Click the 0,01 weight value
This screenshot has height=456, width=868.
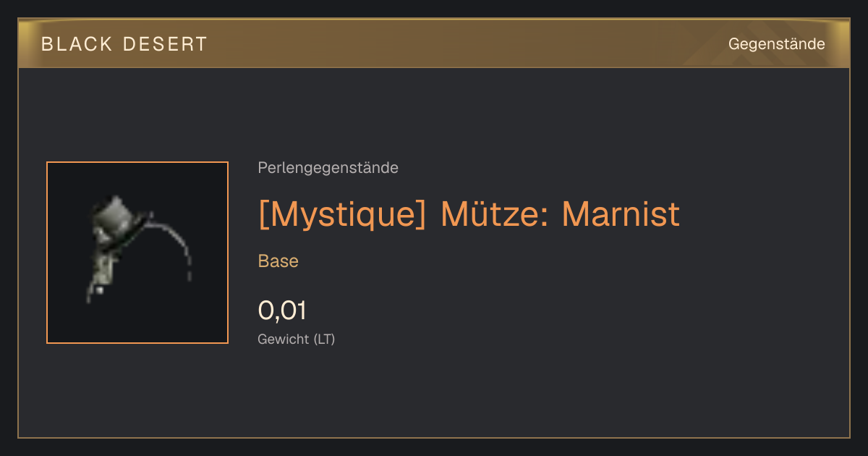click(x=282, y=311)
